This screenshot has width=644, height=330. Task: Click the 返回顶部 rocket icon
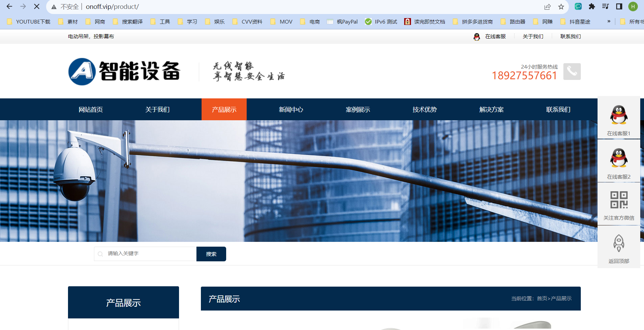click(619, 243)
